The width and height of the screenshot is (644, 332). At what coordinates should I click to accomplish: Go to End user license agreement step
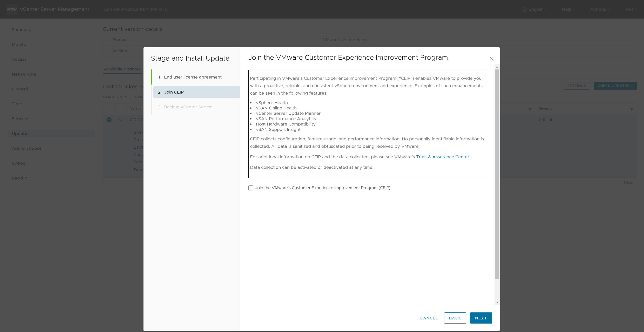(x=193, y=77)
